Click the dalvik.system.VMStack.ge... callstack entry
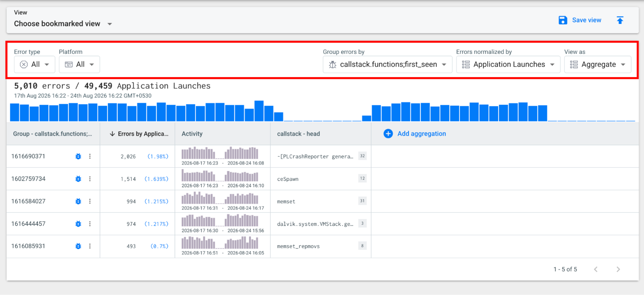This screenshot has height=295, width=644. (315, 224)
